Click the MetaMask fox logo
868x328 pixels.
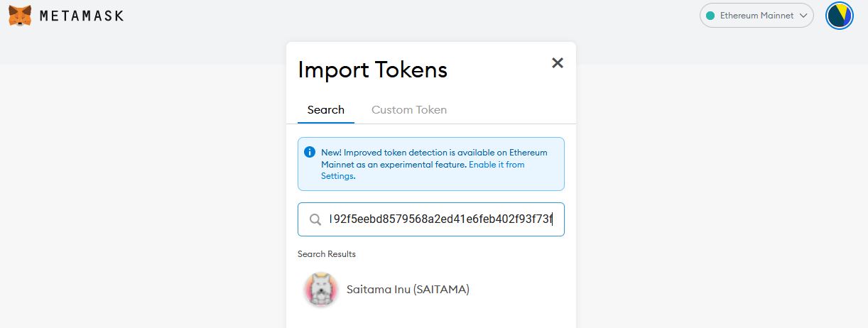tap(20, 15)
